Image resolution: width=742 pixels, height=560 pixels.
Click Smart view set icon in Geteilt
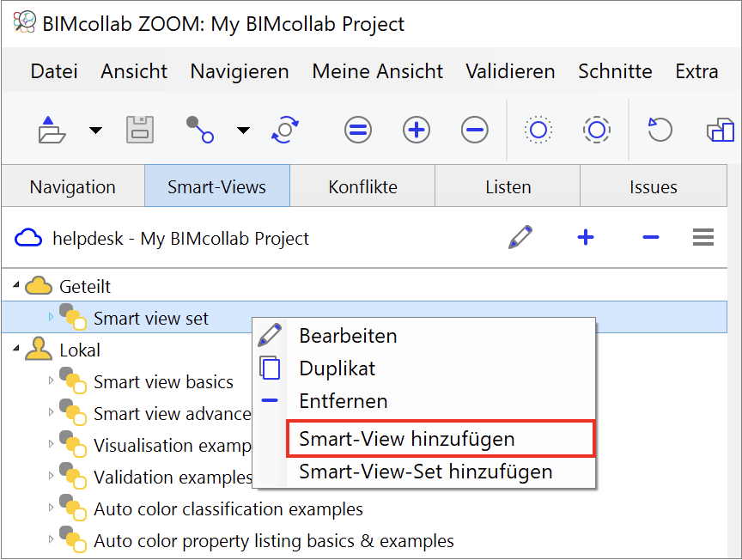point(72,317)
